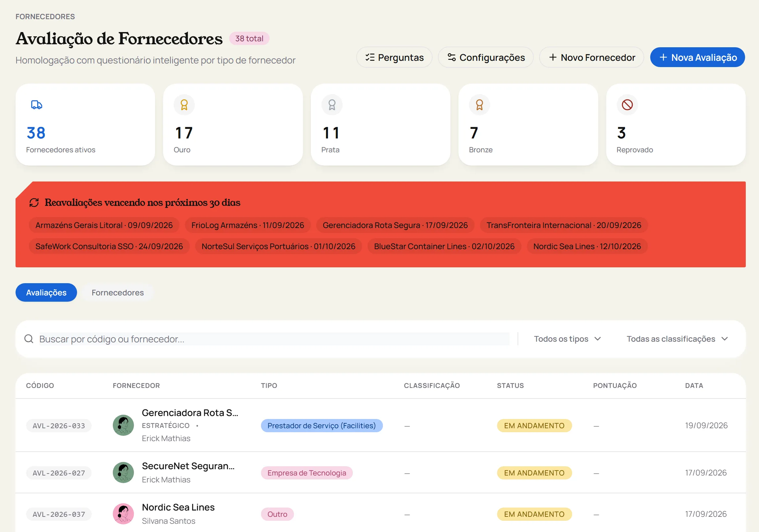
Task: Add a Novo Fornecedor
Action: [x=592, y=57]
